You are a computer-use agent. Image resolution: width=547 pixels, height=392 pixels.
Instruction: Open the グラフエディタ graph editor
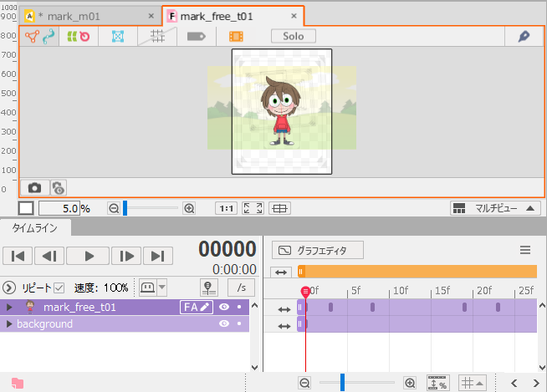(320, 250)
